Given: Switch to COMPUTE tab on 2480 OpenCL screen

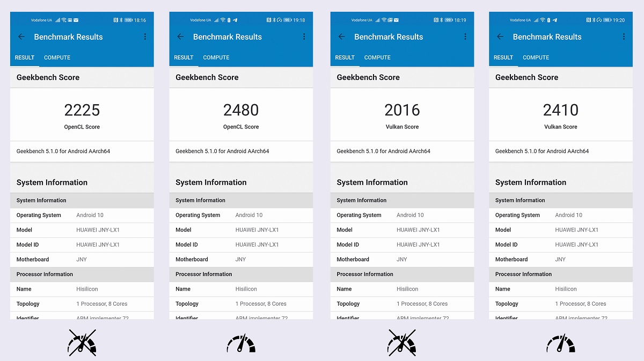Looking at the screenshot, I should click(x=216, y=57).
